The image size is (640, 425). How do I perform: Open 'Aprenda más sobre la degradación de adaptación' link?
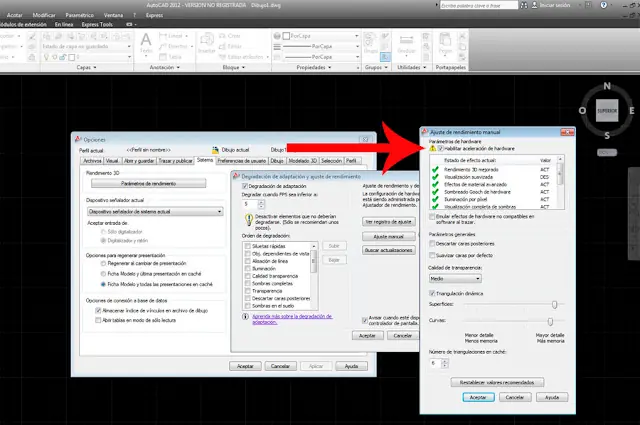[292, 319]
